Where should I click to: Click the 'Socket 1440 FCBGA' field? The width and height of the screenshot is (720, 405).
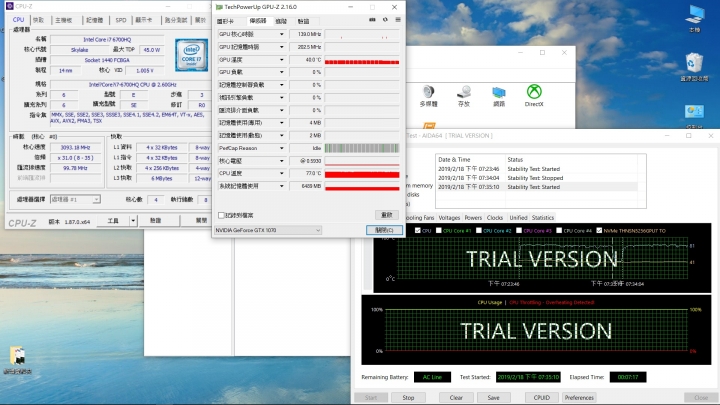(x=107, y=60)
